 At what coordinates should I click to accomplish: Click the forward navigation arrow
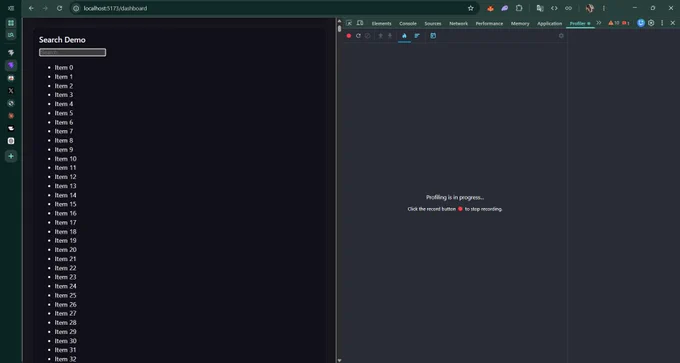[x=45, y=8]
